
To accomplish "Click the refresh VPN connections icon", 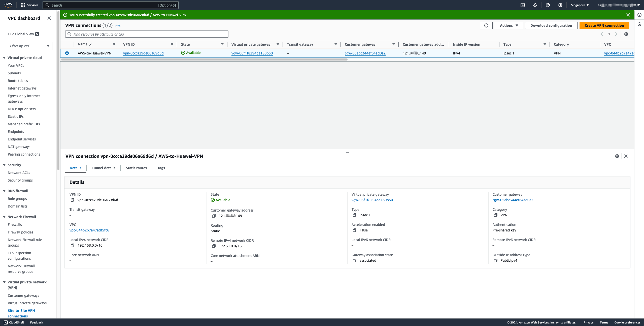I will [486, 25].
